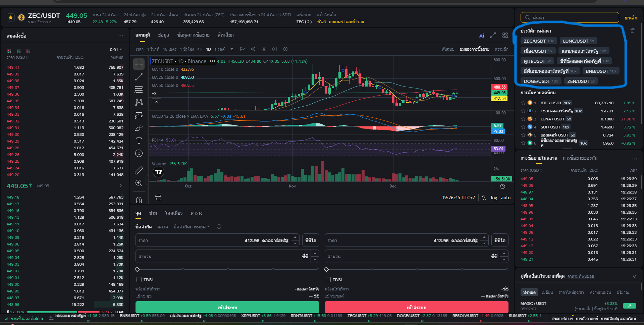Image resolution: width=644 pixels, height=325 pixels.
Task: Open the AI chart assistant
Action: click(482, 36)
